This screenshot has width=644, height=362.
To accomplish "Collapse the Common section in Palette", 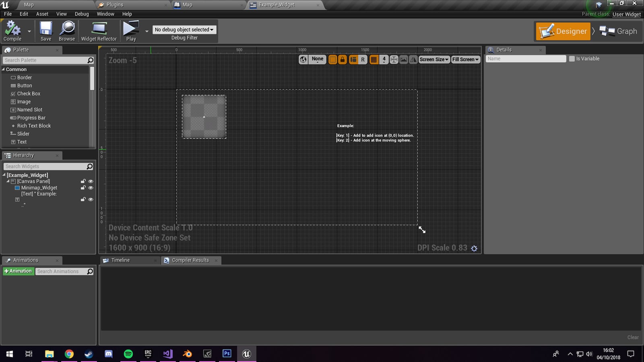I will click(4, 69).
